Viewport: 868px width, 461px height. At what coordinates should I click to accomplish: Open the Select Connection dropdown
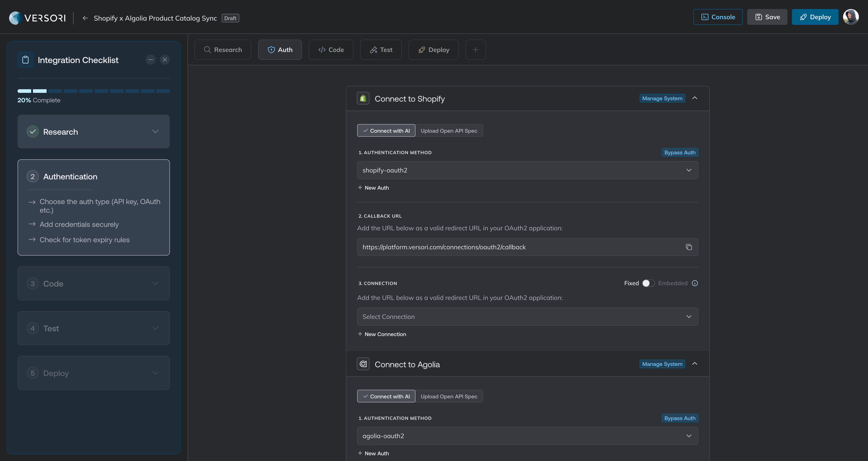pyautogui.click(x=527, y=316)
